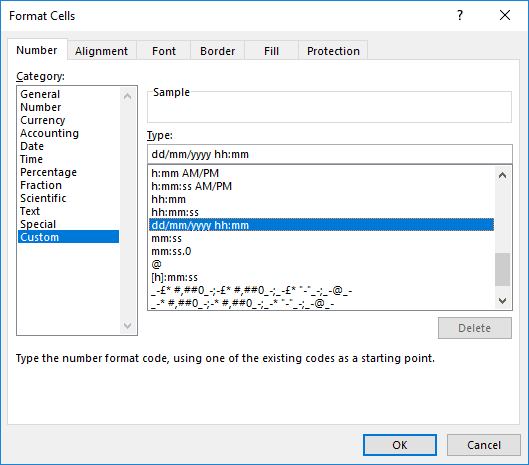Viewport: 529px width, 465px height.
Task: Close the Format Cells dialog
Action: click(505, 15)
